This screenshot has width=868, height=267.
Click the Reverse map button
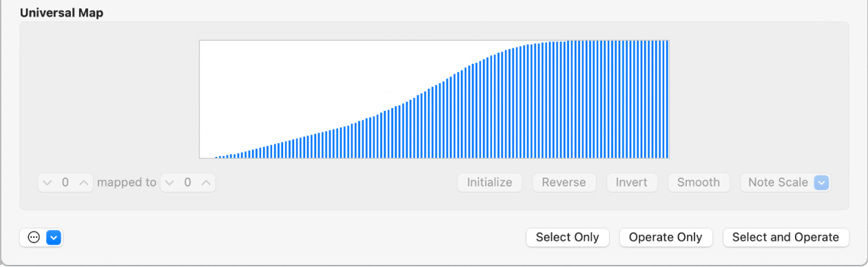click(x=564, y=182)
